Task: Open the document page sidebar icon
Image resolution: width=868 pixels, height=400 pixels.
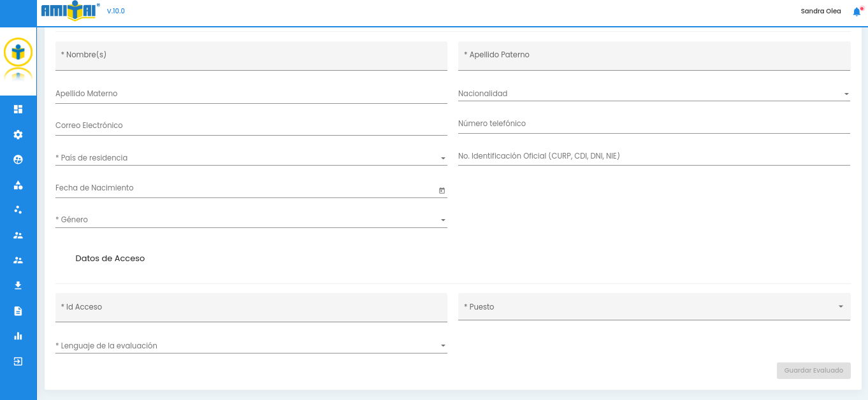Action: [x=18, y=311]
